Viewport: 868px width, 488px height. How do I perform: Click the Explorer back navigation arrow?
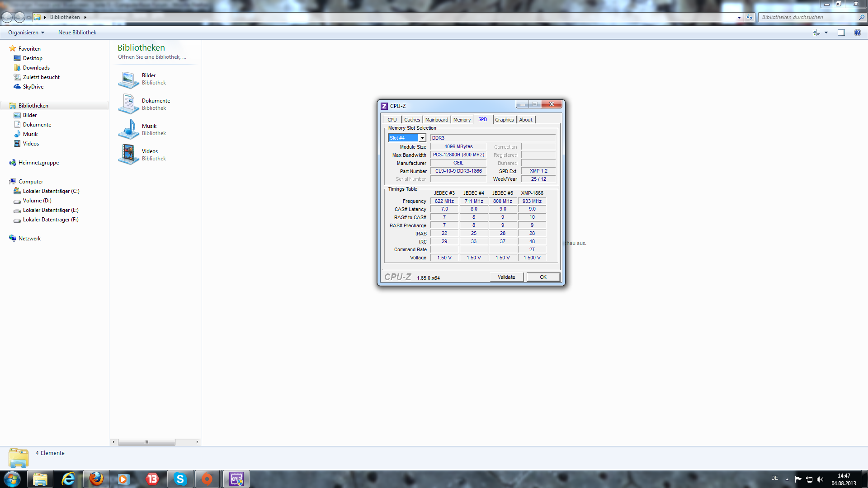click(7, 17)
